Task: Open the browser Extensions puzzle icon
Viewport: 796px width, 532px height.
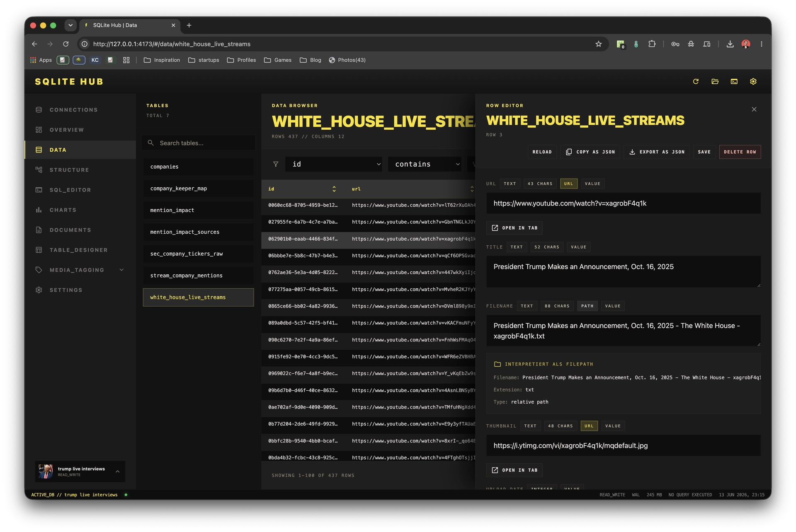Action: click(652, 44)
